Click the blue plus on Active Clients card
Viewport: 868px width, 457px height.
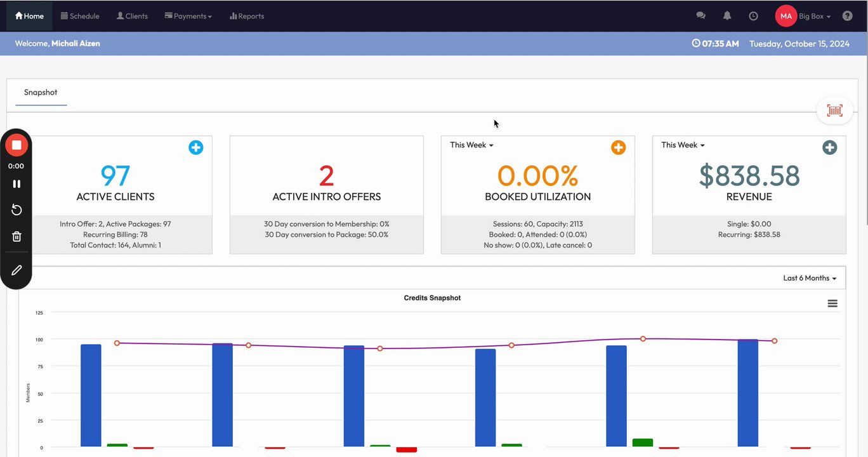pyautogui.click(x=196, y=147)
